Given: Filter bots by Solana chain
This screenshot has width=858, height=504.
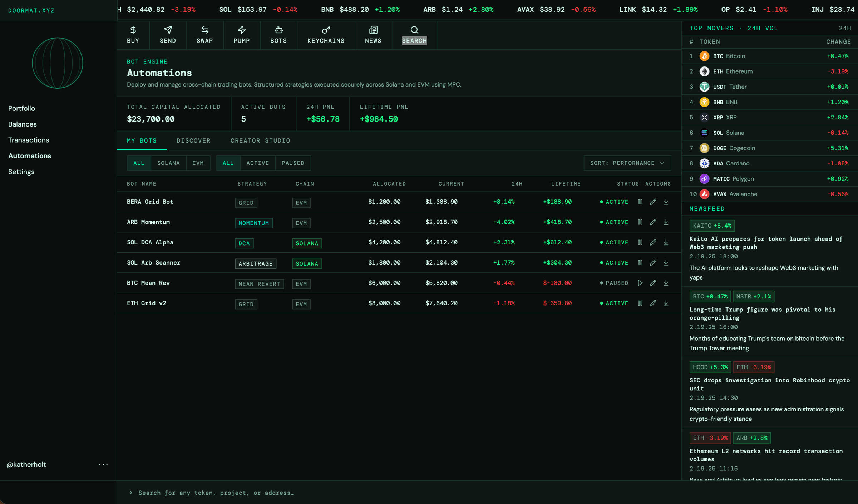Looking at the screenshot, I should [x=168, y=163].
